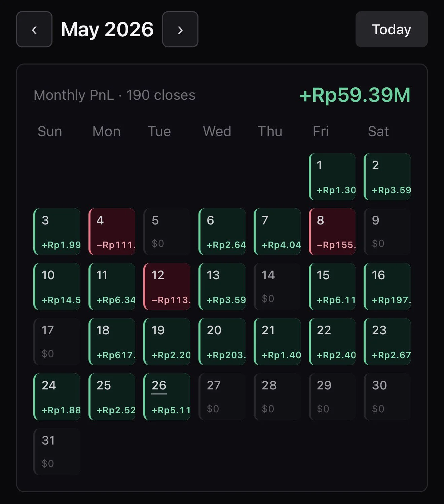Select the underlined May 26 cell

coord(167,397)
